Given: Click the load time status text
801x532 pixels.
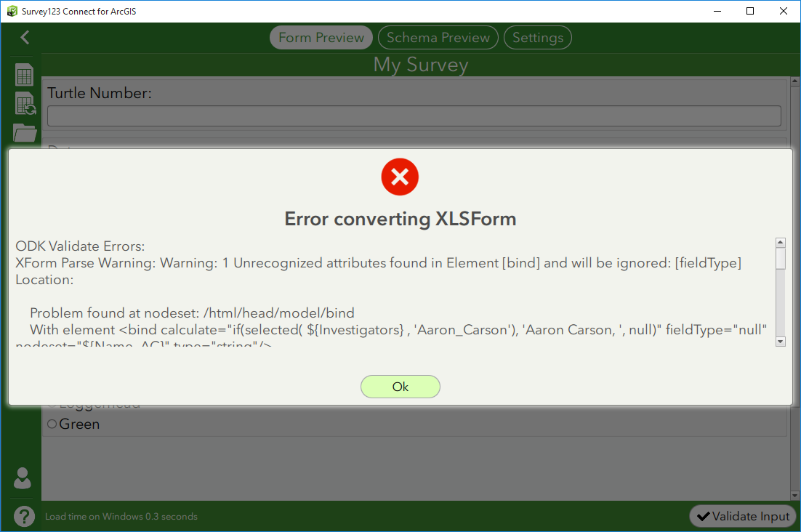Looking at the screenshot, I should click(x=121, y=516).
